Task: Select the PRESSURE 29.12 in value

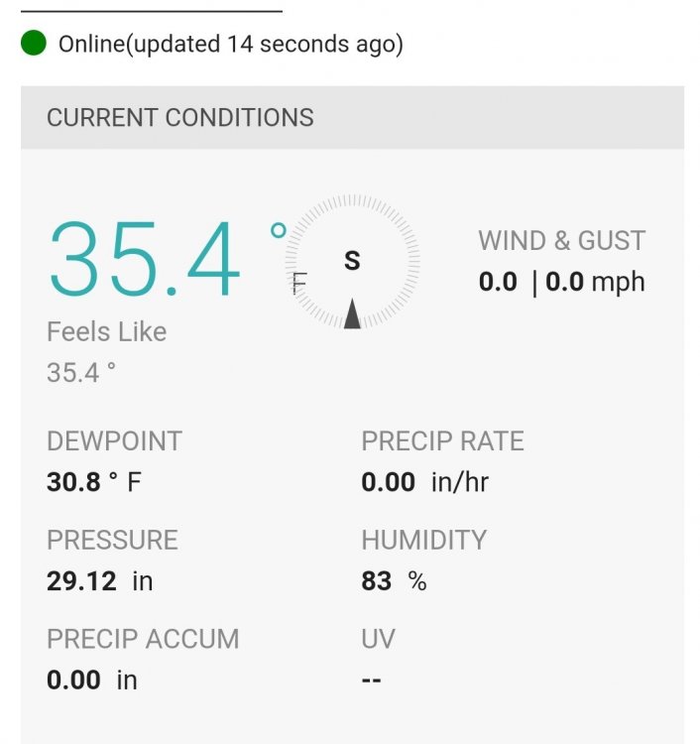Action: pos(99,580)
